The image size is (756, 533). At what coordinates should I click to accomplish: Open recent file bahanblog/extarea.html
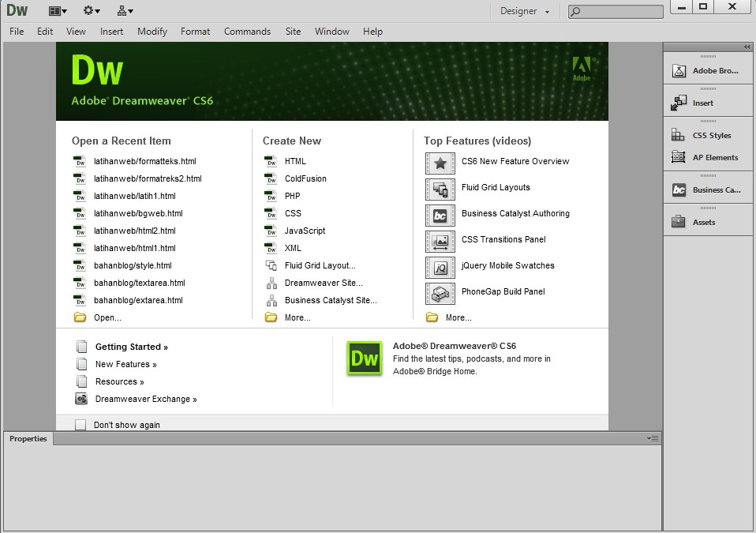(x=138, y=300)
